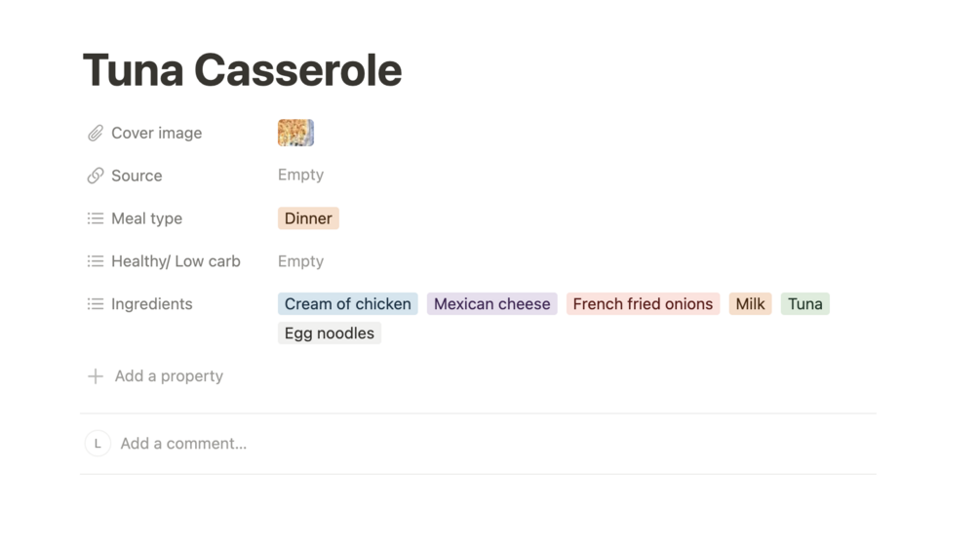Click the Egg noodles ingredient tag
Image resolution: width=980 pixels, height=549 pixels.
point(329,333)
